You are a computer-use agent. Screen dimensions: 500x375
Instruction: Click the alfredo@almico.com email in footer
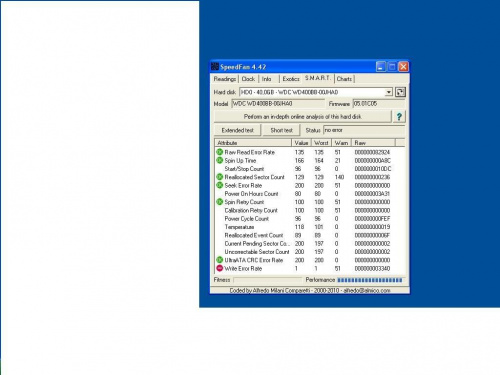pos(367,290)
